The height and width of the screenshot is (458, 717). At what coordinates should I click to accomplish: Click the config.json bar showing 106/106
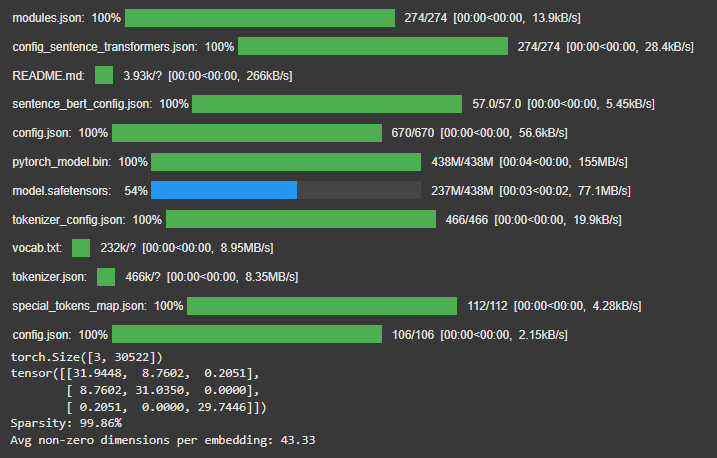pyautogui.click(x=247, y=334)
